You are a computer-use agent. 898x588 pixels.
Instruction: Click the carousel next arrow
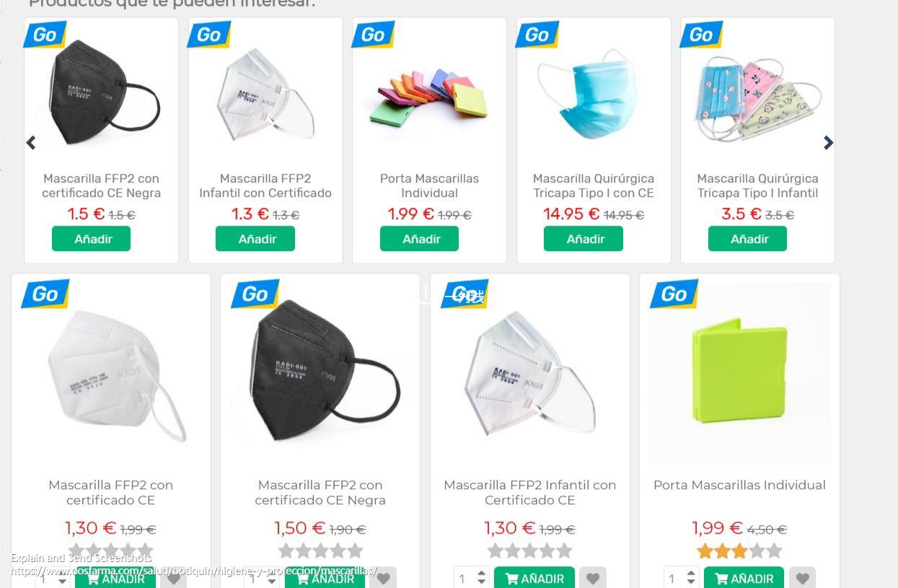coord(828,143)
